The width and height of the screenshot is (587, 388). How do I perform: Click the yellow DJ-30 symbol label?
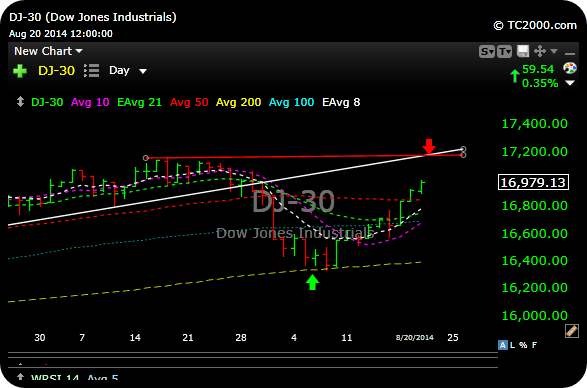[x=57, y=71]
